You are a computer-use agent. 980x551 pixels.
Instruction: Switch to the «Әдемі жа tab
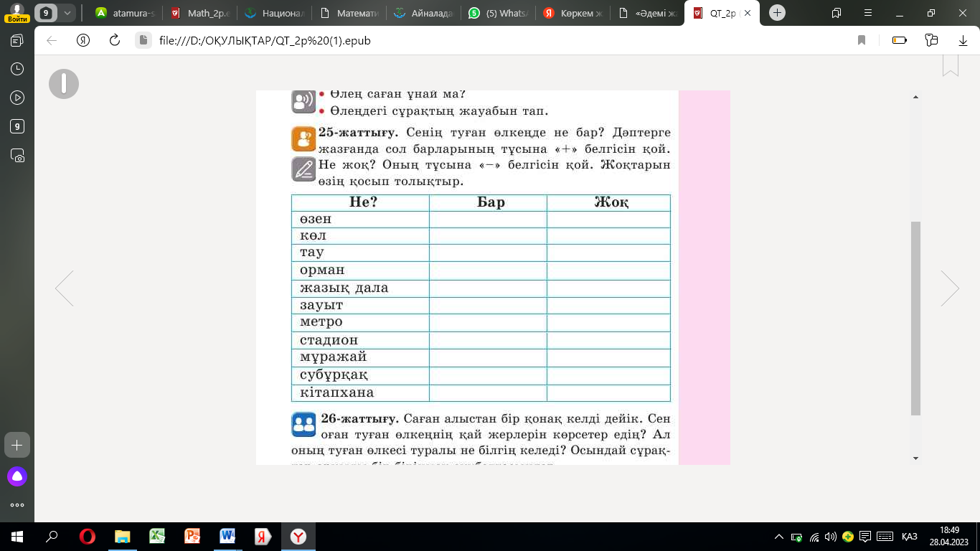click(x=647, y=13)
